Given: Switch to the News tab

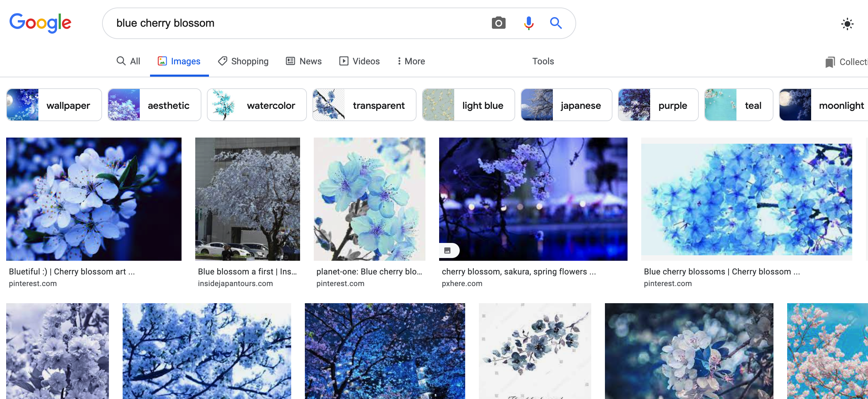Looking at the screenshot, I should click(304, 61).
